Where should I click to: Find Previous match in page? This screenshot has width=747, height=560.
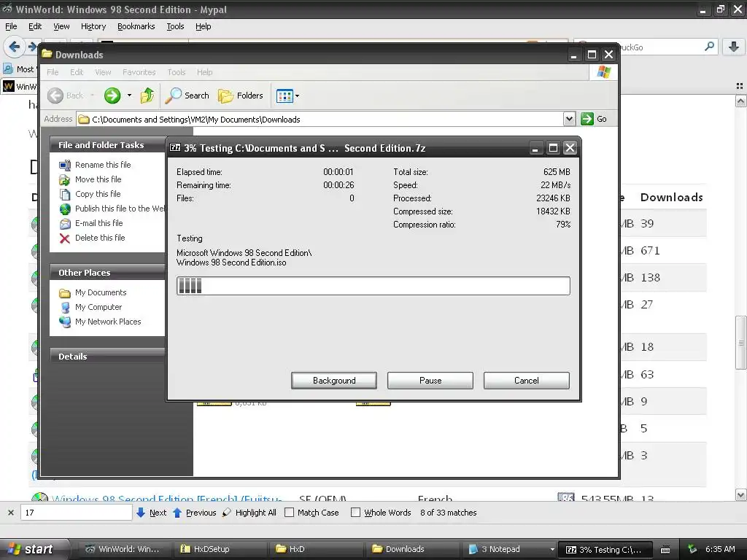pos(194,513)
